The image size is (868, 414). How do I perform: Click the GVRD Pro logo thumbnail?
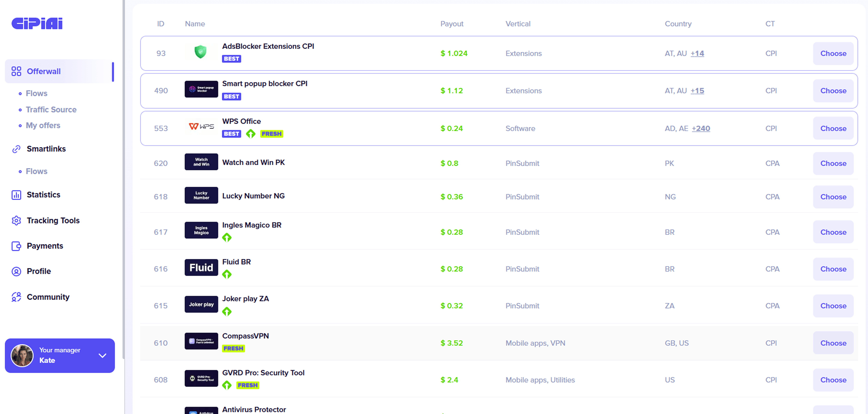click(x=201, y=378)
